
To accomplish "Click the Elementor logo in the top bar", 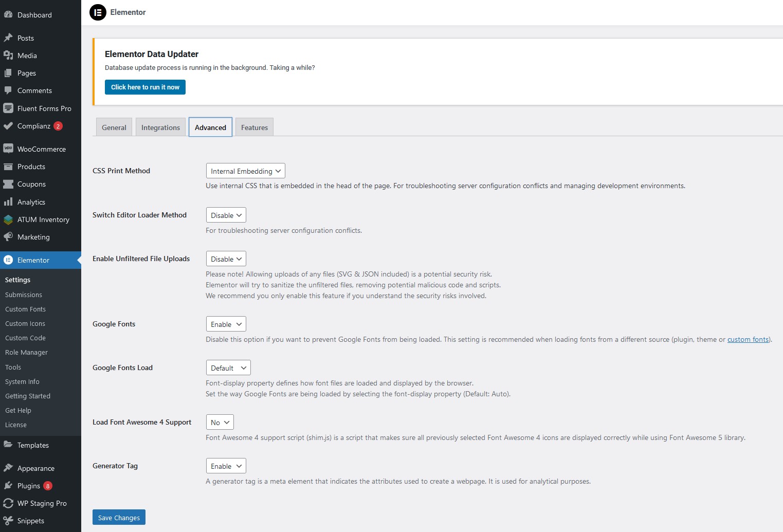I will point(98,12).
